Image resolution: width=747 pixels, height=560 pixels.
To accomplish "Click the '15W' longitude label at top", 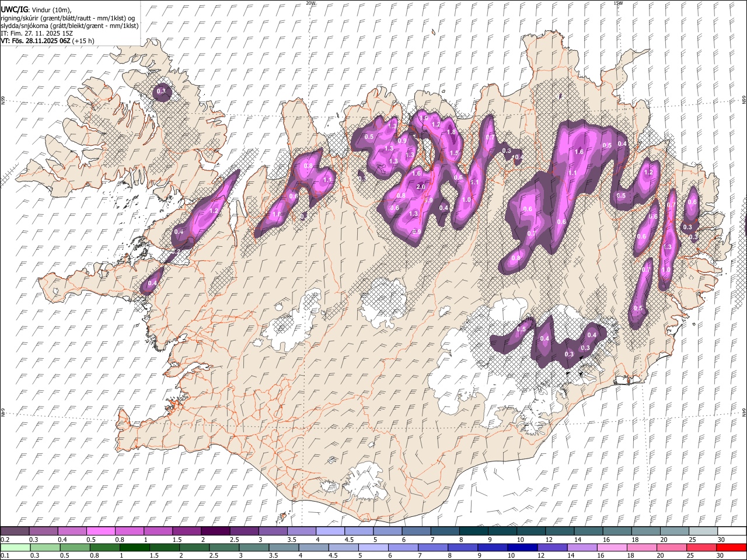I will pyautogui.click(x=618, y=3).
